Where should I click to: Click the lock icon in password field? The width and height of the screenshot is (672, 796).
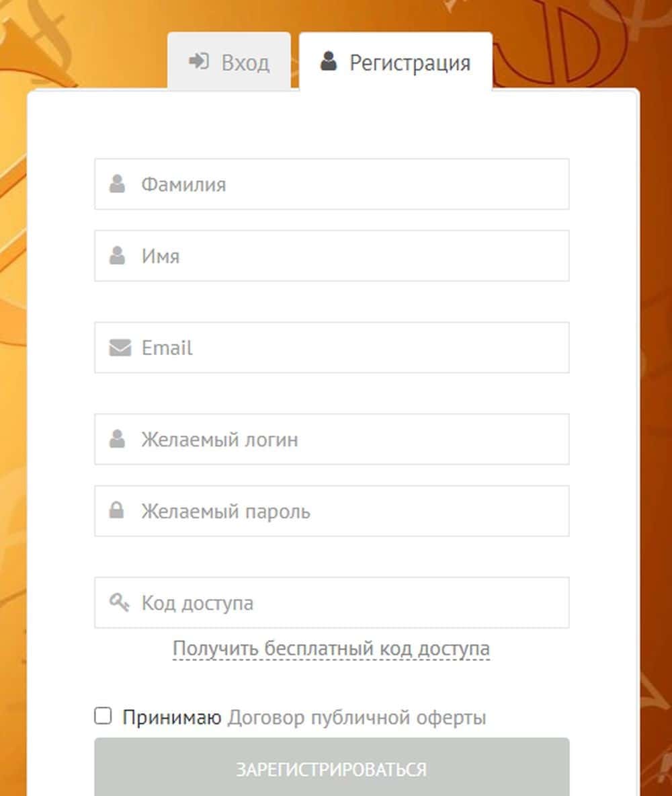tap(117, 510)
